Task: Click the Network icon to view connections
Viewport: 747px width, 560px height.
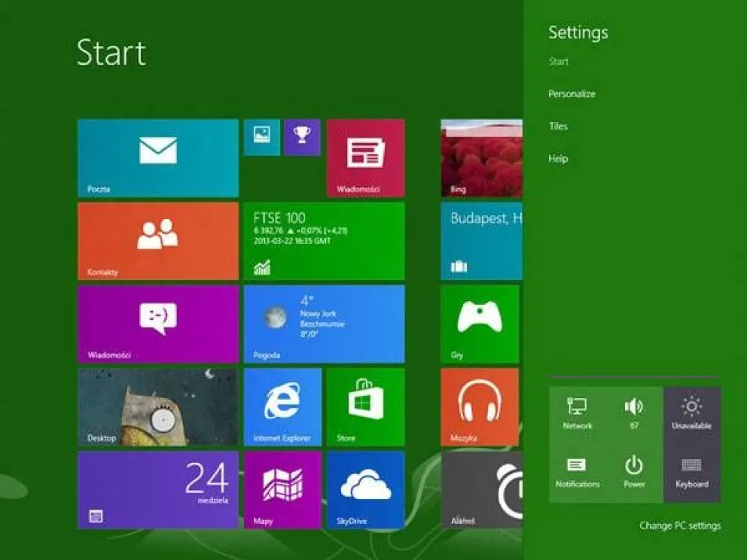Action: 578,410
